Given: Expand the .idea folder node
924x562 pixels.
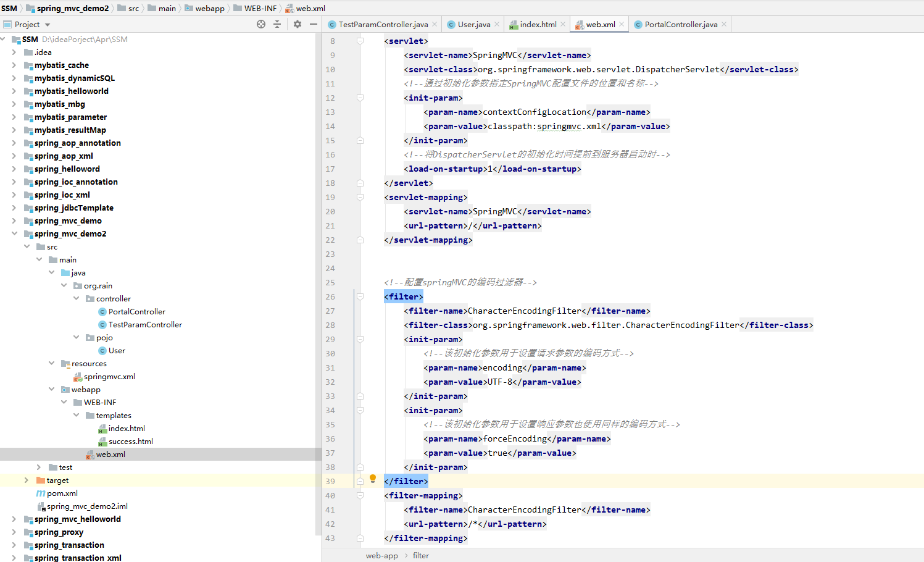Looking at the screenshot, I should coord(14,52).
